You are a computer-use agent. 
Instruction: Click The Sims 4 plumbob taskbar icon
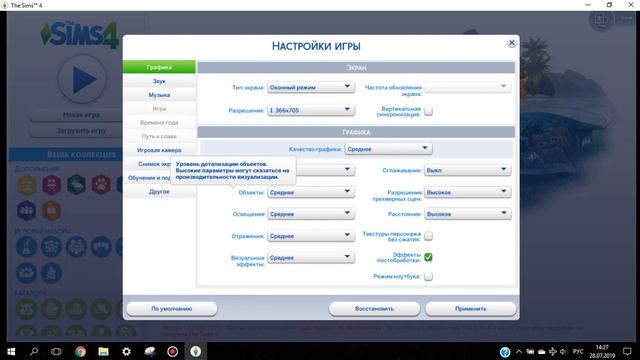coord(196,351)
